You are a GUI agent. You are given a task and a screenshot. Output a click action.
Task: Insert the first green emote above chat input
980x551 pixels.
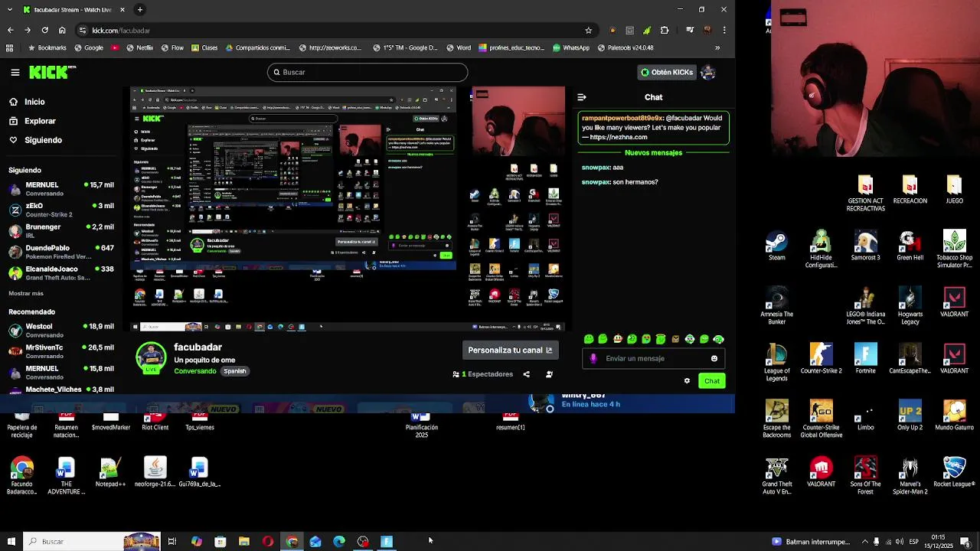pyautogui.click(x=588, y=339)
